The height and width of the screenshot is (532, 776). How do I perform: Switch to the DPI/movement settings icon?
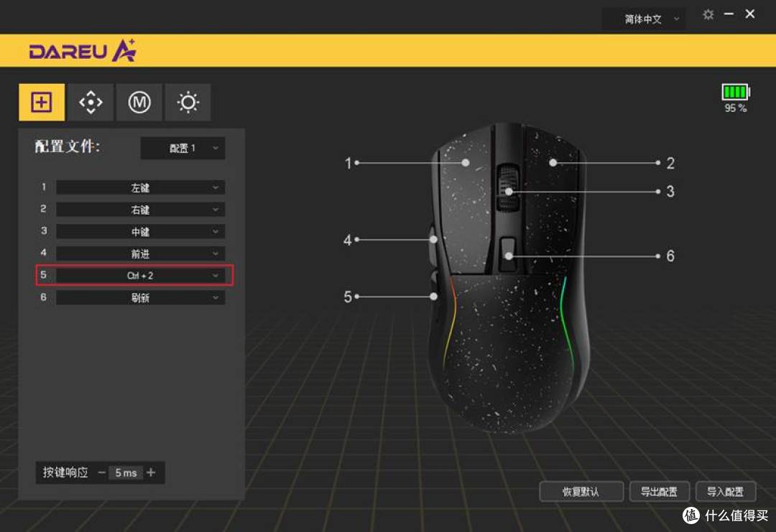[x=91, y=103]
